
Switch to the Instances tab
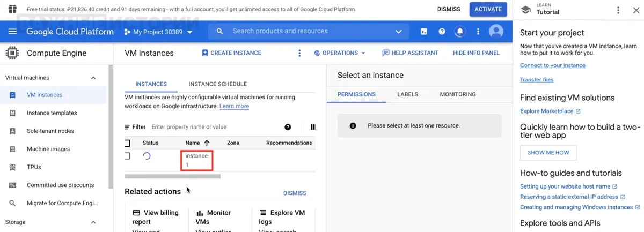point(151,84)
